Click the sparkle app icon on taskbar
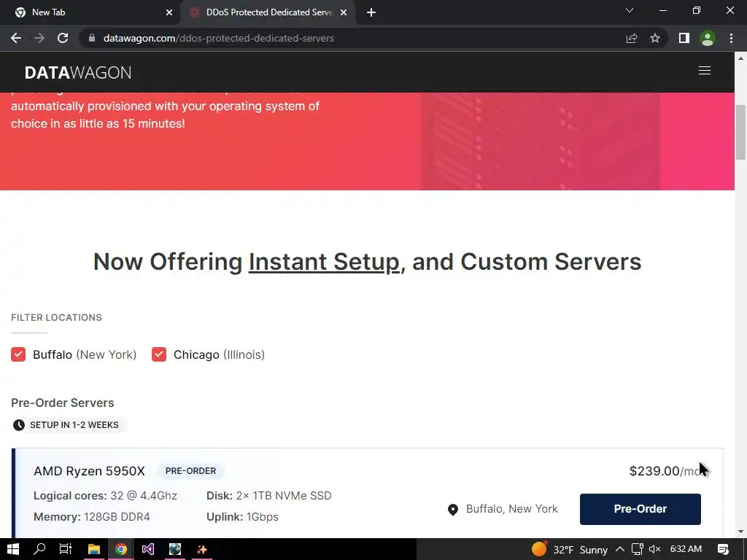Image resolution: width=747 pixels, height=560 pixels. click(x=202, y=550)
